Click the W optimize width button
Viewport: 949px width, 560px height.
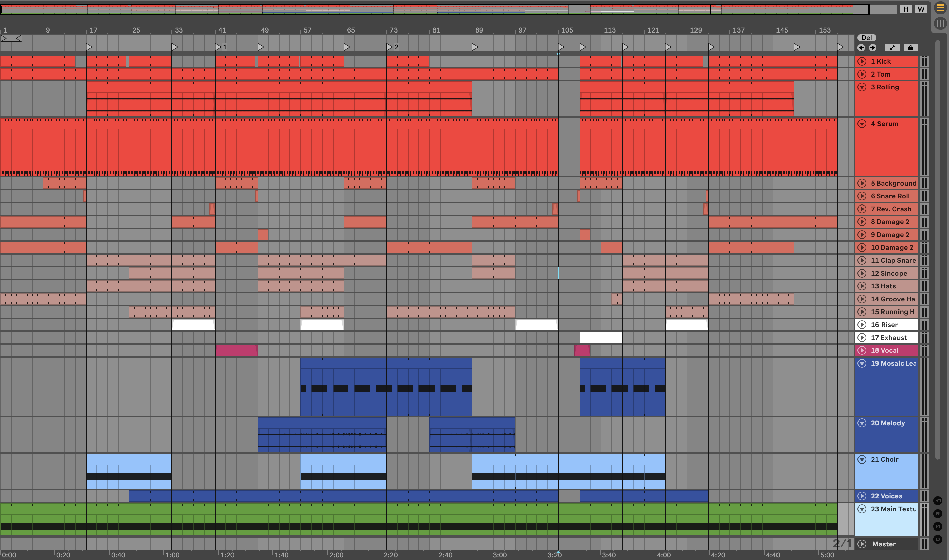(x=921, y=9)
